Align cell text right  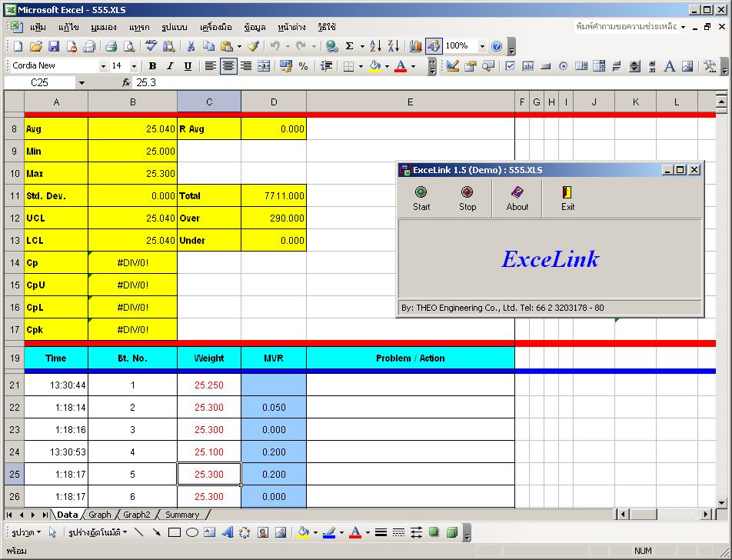246,66
